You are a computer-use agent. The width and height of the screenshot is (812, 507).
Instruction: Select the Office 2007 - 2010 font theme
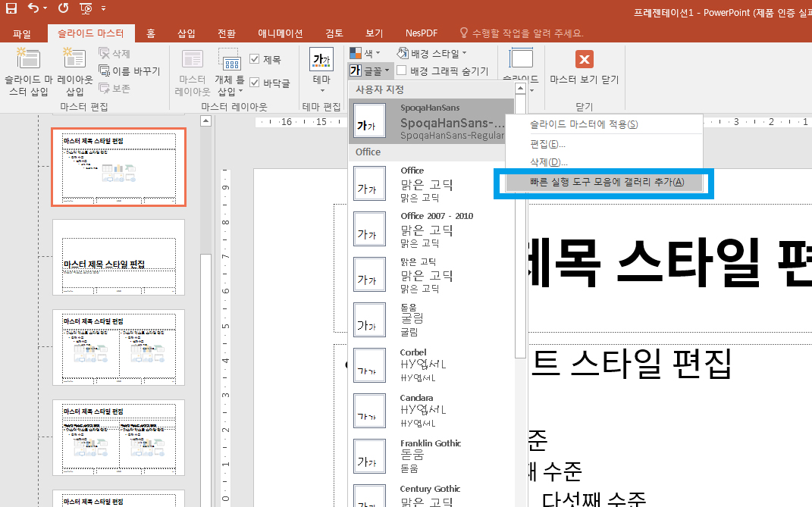pyautogui.click(x=431, y=229)
